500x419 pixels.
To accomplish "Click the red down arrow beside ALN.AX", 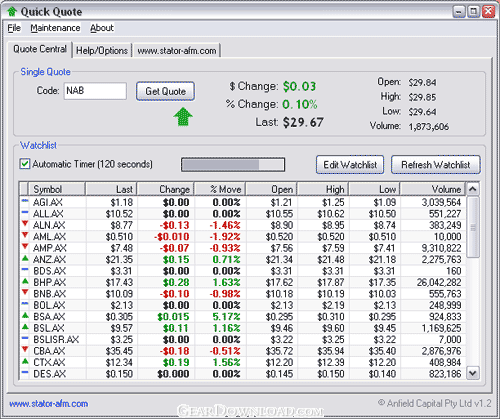I will (25, 224).
